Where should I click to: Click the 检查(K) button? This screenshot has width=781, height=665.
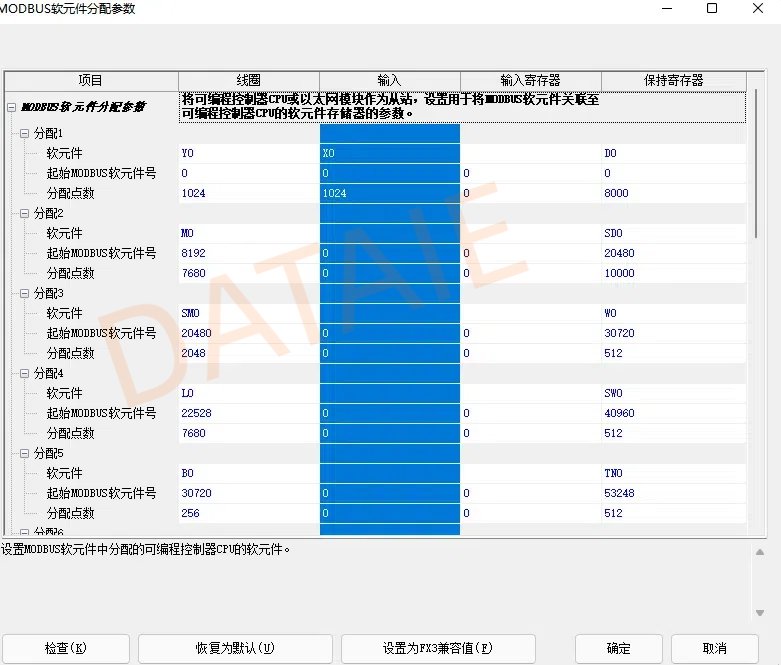click(x=66, y=648)
